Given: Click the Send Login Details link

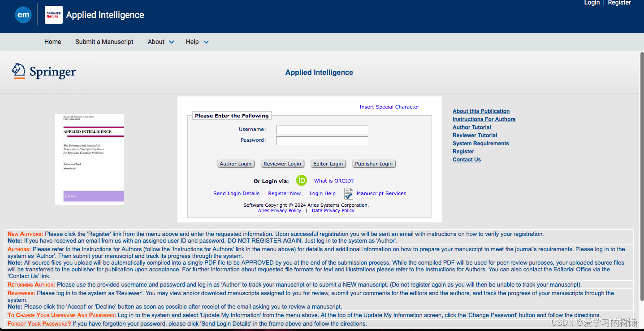Looking at the screenshot, I should pos(236,193).
